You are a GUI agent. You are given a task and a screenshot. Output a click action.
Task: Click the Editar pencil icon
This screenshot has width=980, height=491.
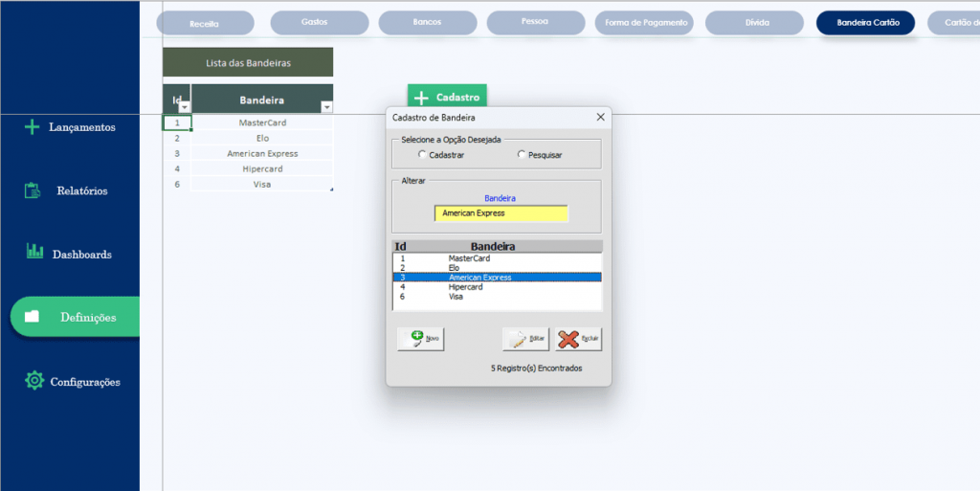click(x=520, y=339)
